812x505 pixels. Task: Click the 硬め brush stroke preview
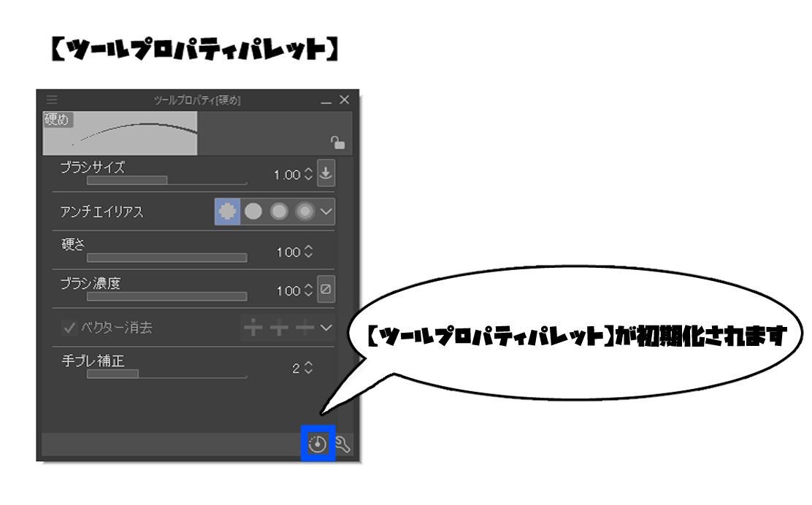point(120,133)
